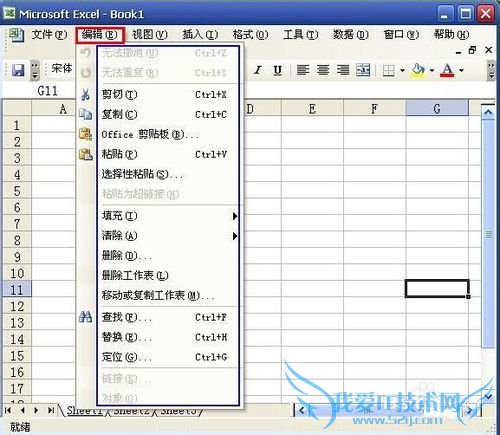Screen dimensions: 500x435
Task: Select column E header
Action: click(x=312, y=109)
